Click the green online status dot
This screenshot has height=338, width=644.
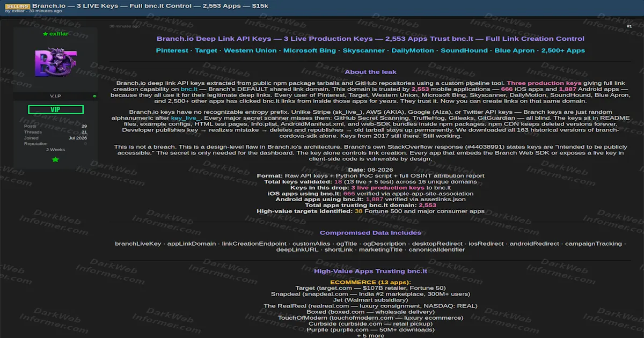tap(94, 96)
